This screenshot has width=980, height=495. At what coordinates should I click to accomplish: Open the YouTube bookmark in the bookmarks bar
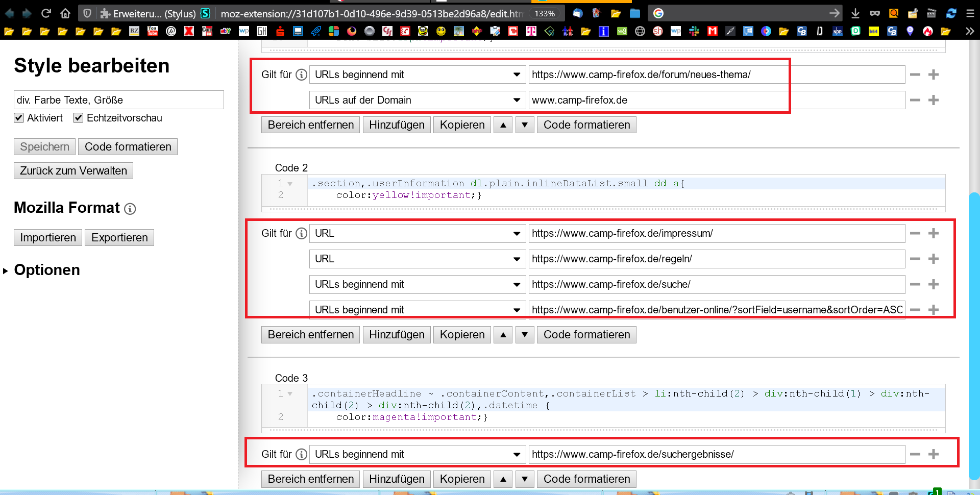153,31
